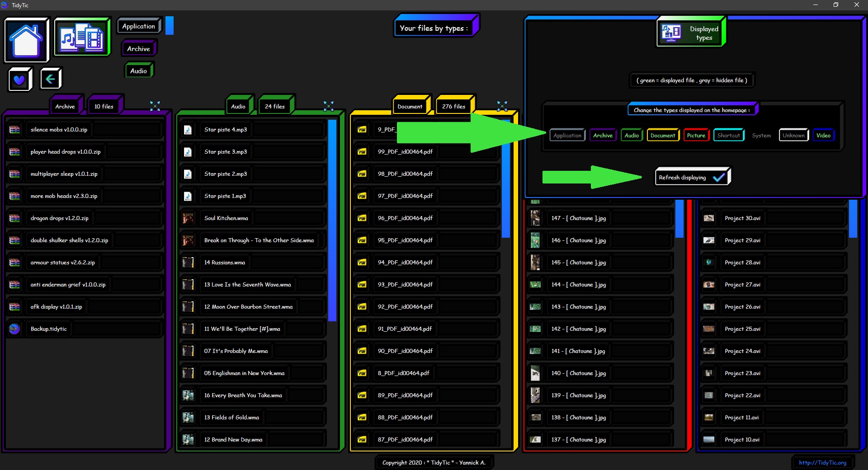This screenshot has height=470, width=868.
Task: Open multiplayer sleep v1.0.1.zip
Action: (x=85, y=174)
